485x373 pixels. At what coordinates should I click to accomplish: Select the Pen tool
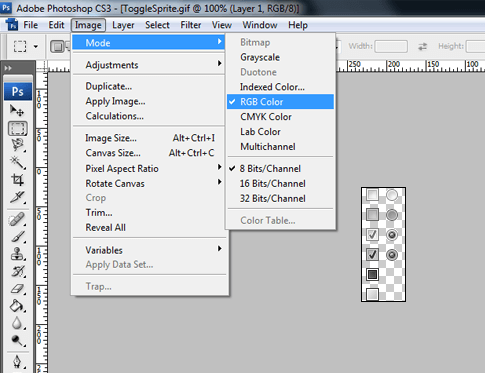[x=17, y=362]
